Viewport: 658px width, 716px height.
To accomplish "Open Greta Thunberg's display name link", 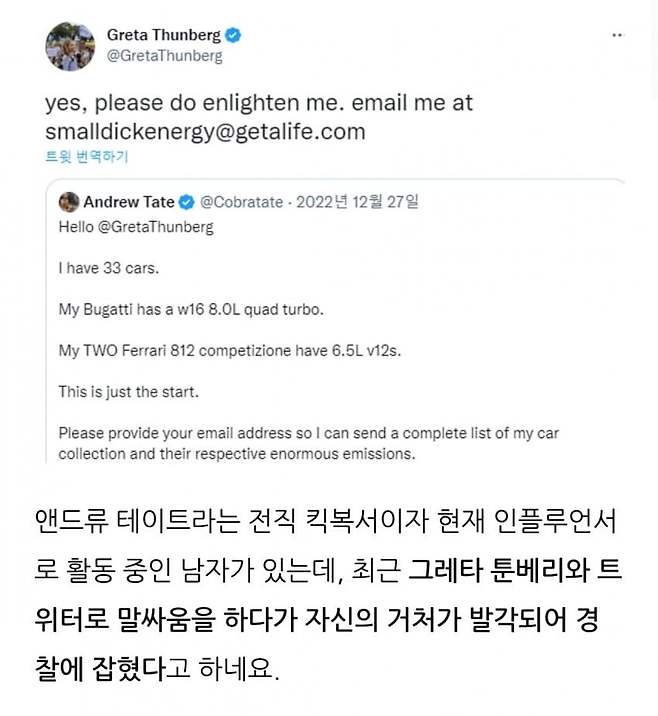I will pos(165,36).
